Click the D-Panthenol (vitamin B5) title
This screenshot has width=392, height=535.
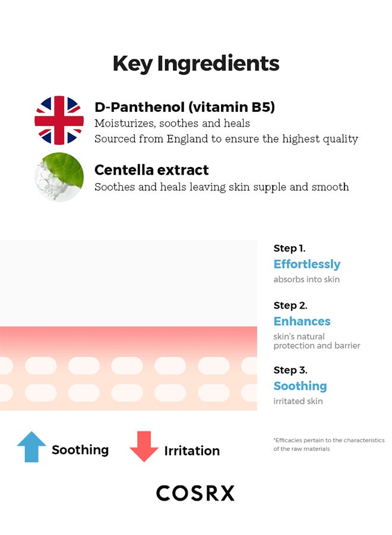(x=185, y=107)
